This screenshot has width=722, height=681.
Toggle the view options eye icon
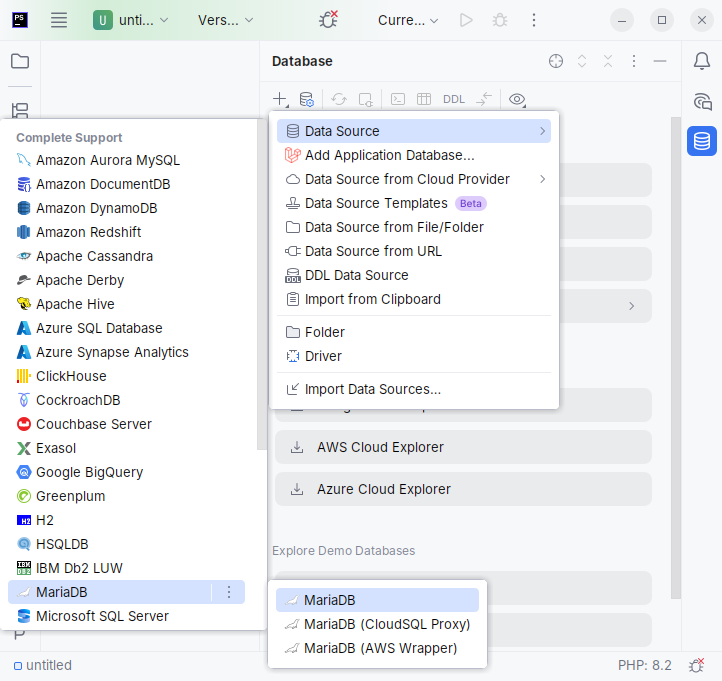(x=517, y=99)
